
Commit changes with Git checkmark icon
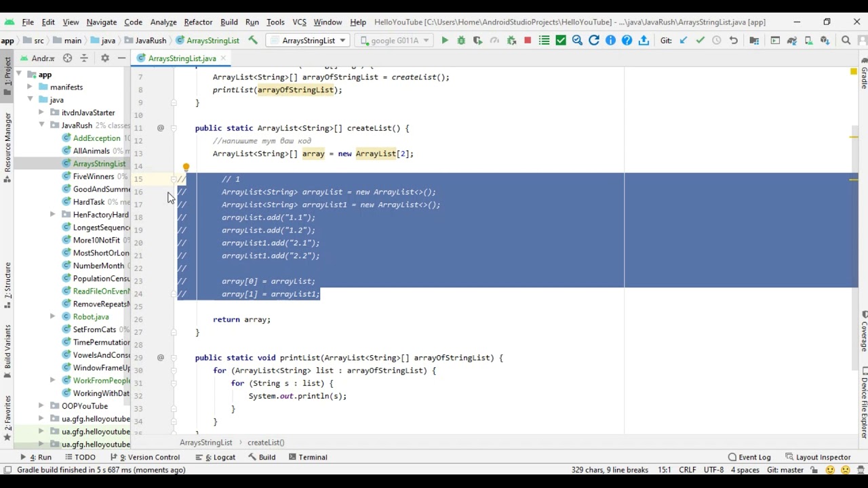tap(700, 41)
